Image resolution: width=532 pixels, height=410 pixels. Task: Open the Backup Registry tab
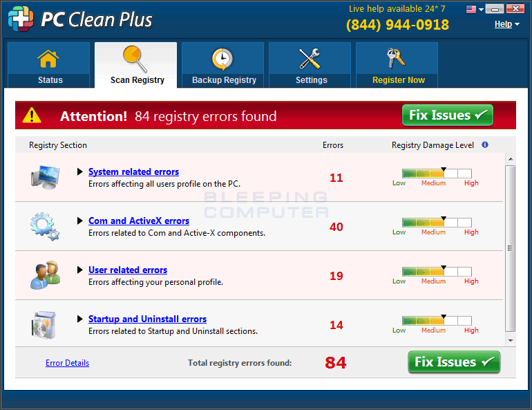coord(222,65)
